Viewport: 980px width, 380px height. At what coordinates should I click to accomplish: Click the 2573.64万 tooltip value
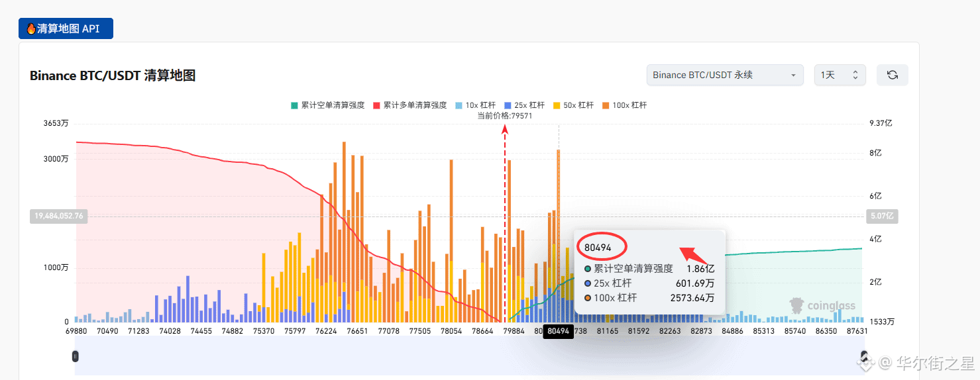pyautogui.click(x=692, y=298)
